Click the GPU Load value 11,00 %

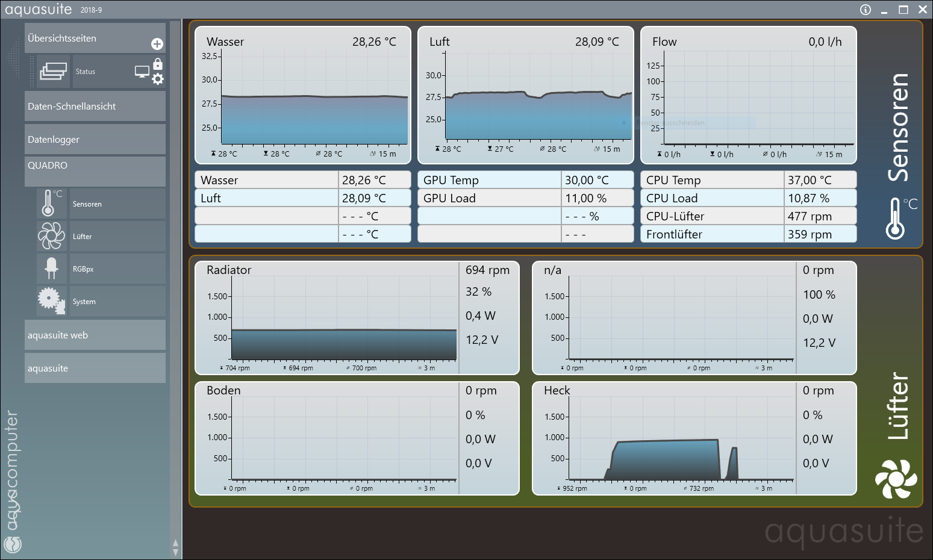tap(585, 198)
